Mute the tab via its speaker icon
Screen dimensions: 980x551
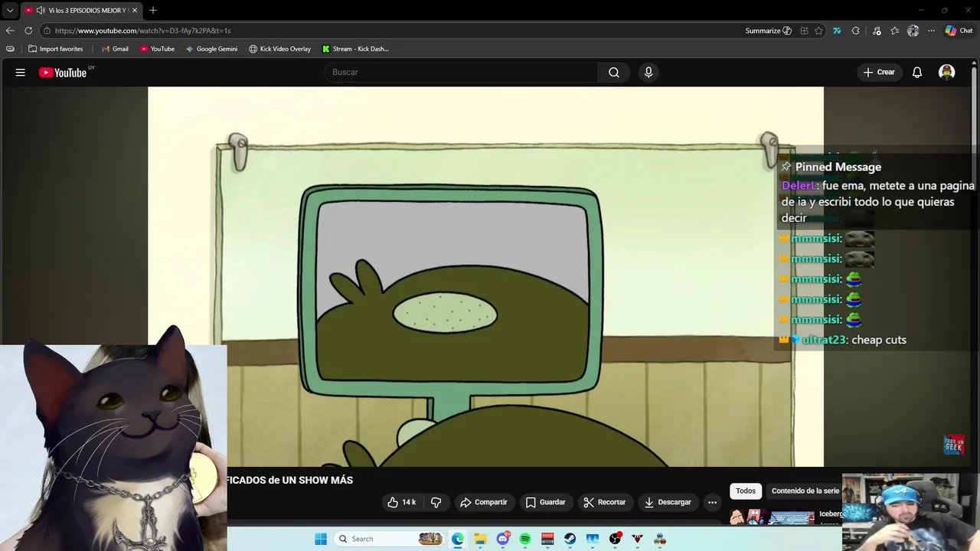(41, 11)
